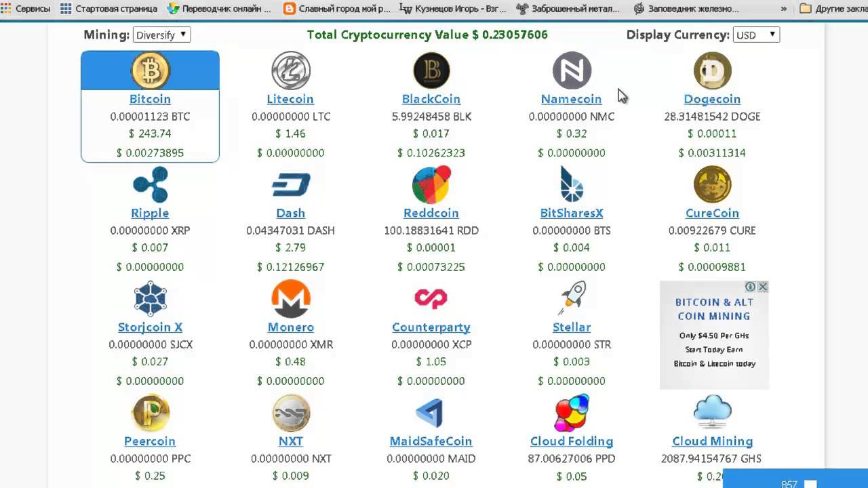Open the Кузнецов Игорь bookmark

[453, 9]
